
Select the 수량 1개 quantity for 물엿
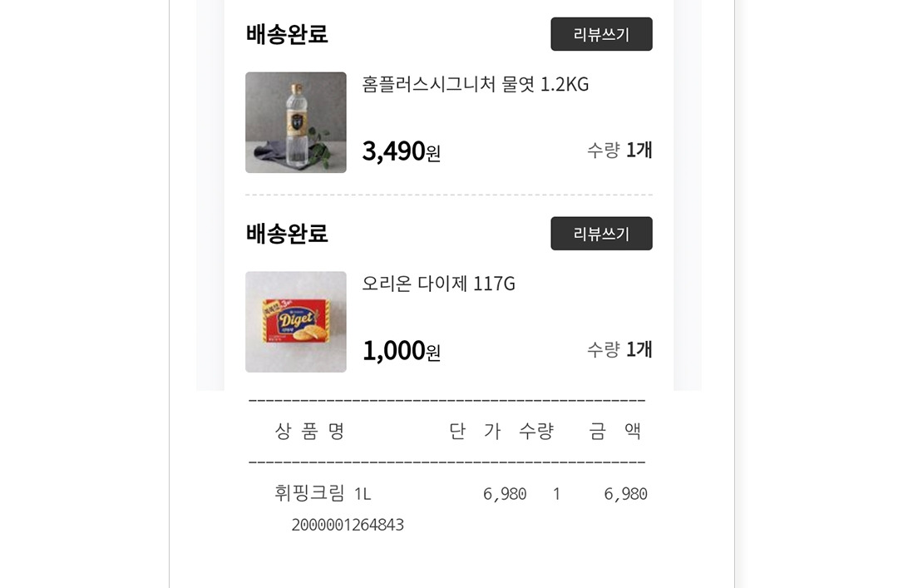(x=619, y=151)
